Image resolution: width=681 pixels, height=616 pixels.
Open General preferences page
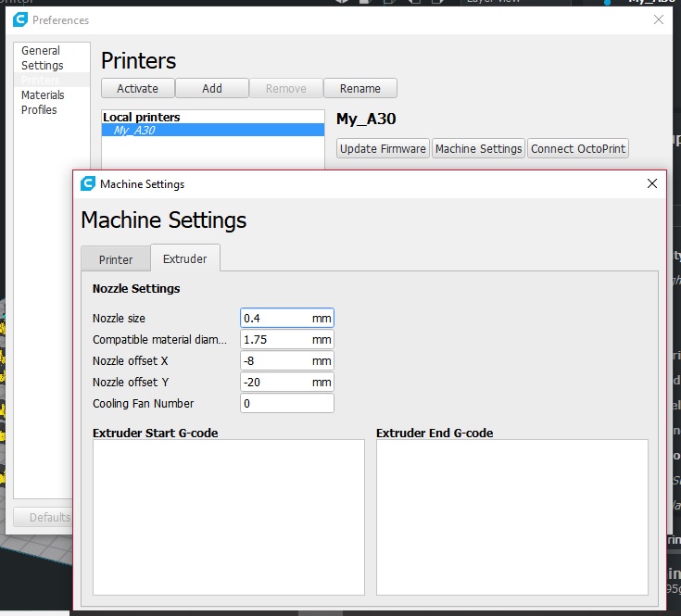click(x=41, y=50)
